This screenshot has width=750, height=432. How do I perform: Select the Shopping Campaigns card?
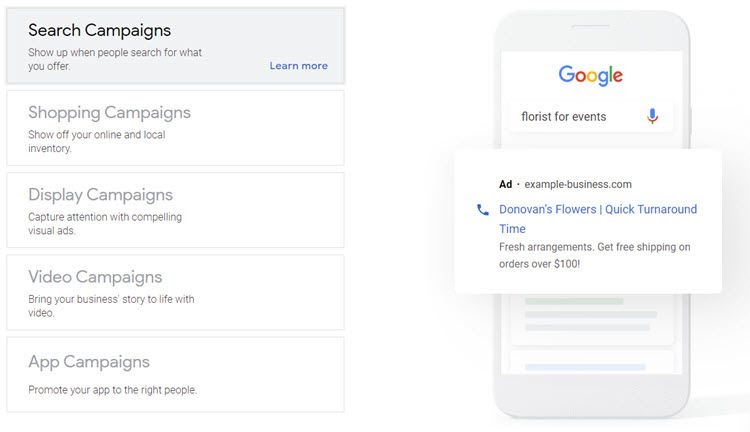pos(176,128)
